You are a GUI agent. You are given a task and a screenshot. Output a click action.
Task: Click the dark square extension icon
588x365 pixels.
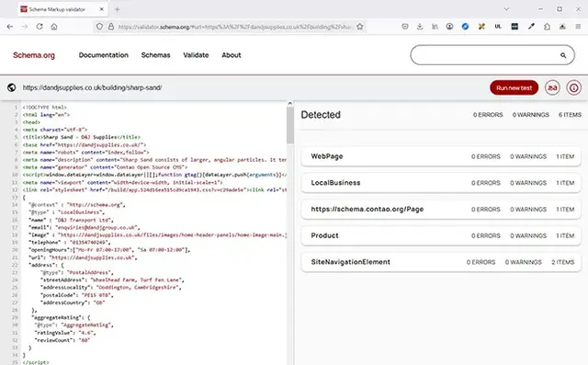(514, 27)
